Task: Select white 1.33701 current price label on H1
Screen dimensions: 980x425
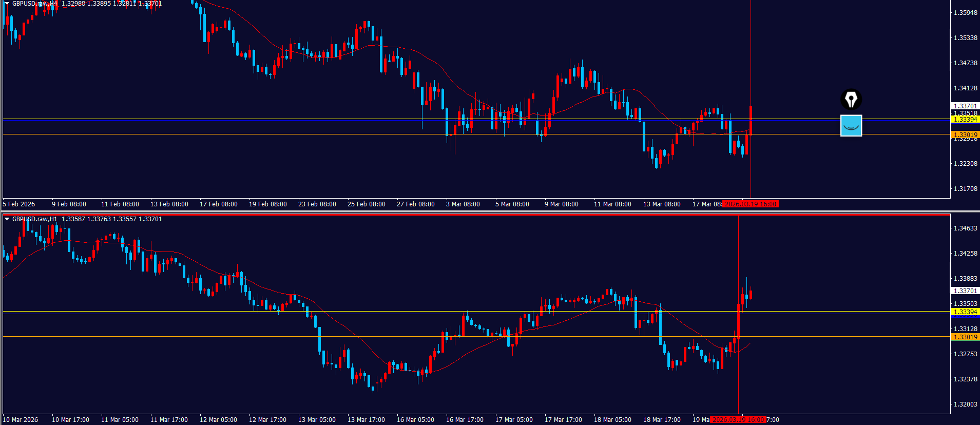Action: coord(965,291)
